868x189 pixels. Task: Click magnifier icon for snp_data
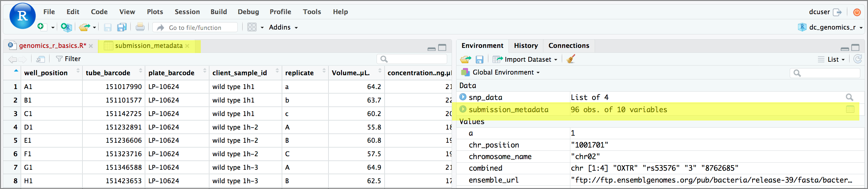point(849,97)
